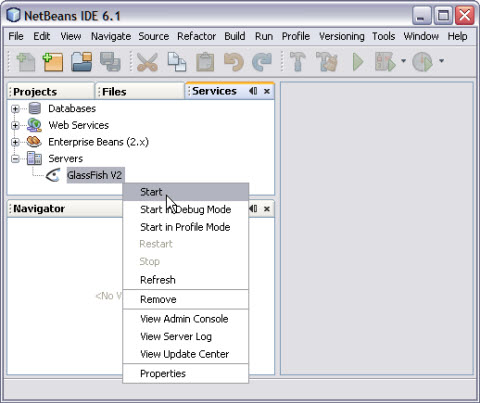Select the GlassFish V2 server entry
Viewport: 480px width, 403px height.
pyautogui.click(x=95, y=175)
